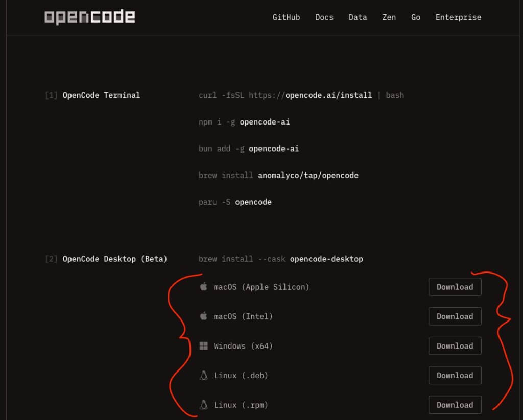Visit the Enterprise page
523x420 pixels.
[x=458, y=17]
